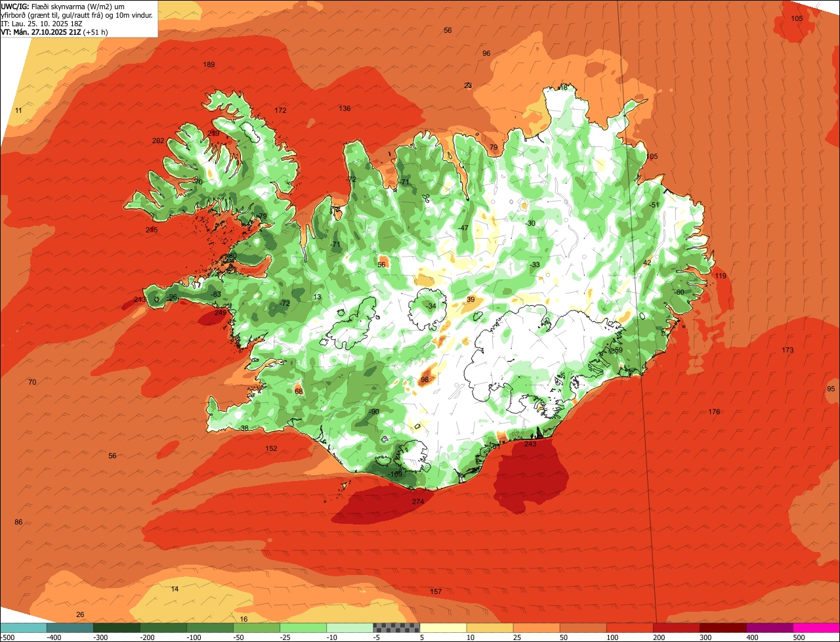
Task: Click the value 18 at the northeast tip
Action: [563, 87]
